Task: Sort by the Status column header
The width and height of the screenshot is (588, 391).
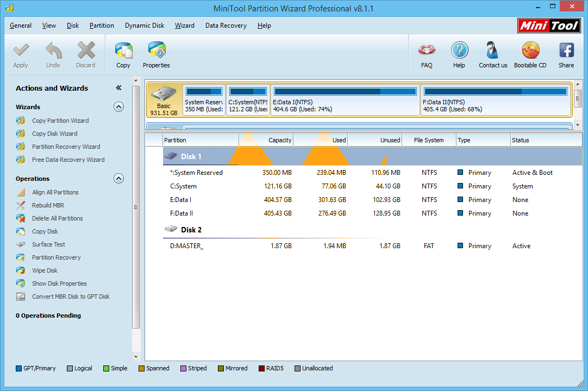Action: point(546,140)
